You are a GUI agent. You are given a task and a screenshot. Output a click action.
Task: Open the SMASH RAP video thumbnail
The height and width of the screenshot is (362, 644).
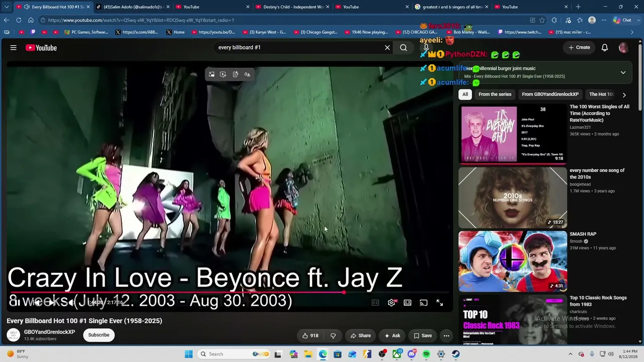click(513, 261)
